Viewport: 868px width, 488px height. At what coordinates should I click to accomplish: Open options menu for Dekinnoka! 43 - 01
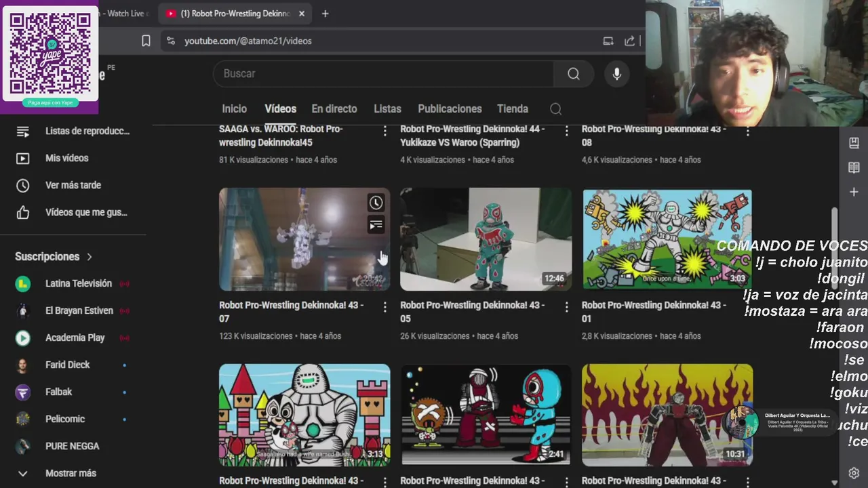747,307
